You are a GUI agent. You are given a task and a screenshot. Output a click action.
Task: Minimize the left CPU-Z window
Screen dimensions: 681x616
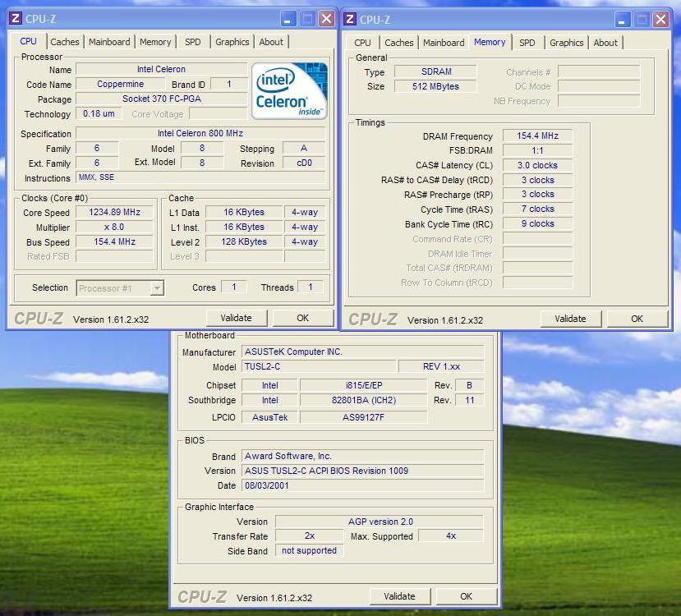(x=287, y=19)
